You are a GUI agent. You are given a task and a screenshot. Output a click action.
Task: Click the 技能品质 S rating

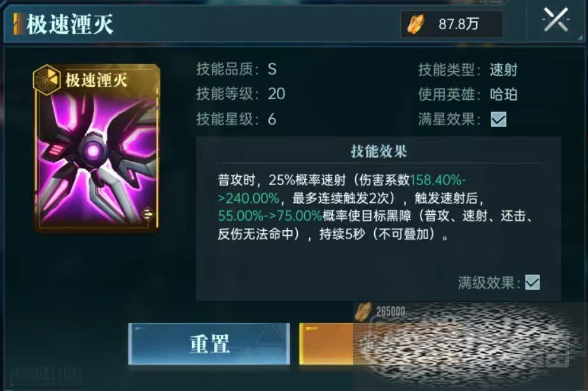point(272,69)
